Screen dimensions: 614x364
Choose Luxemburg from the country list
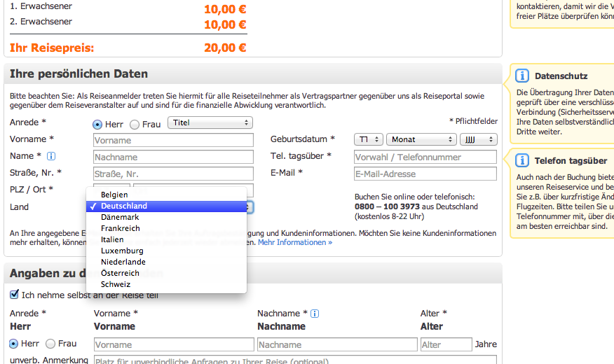[x=166, y=251]
